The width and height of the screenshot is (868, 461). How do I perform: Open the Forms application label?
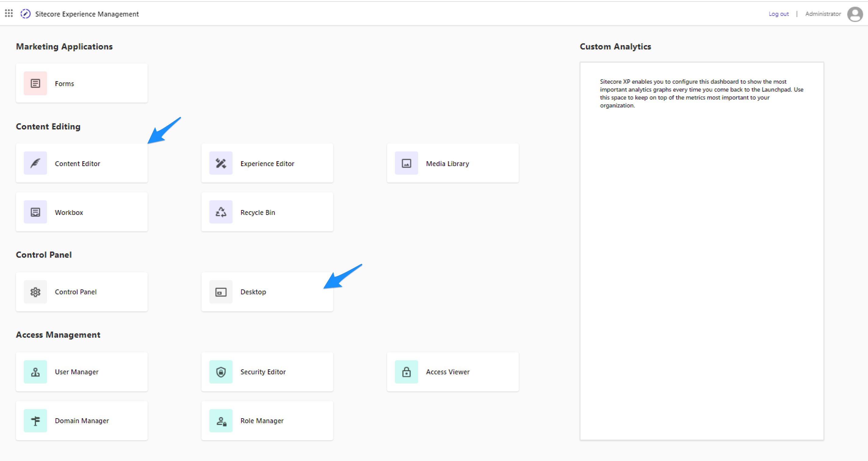64,84
